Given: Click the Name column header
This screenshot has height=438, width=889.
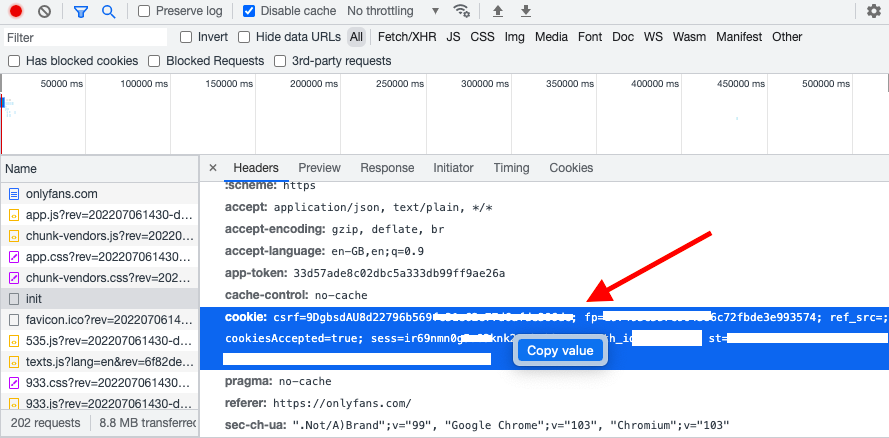Looking at the screenshot, I should 99,169.
